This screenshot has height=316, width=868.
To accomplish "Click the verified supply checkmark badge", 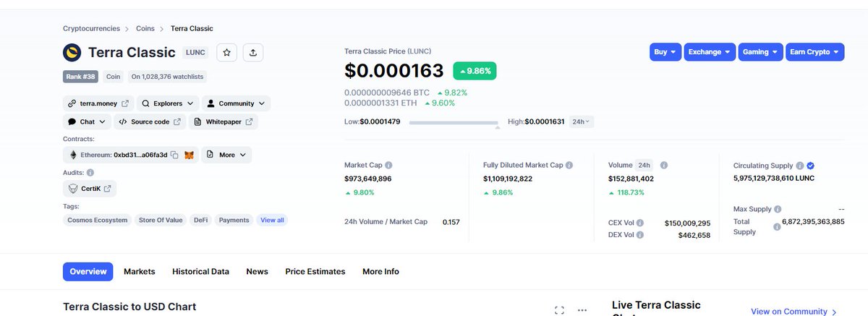I will point(811,165).
